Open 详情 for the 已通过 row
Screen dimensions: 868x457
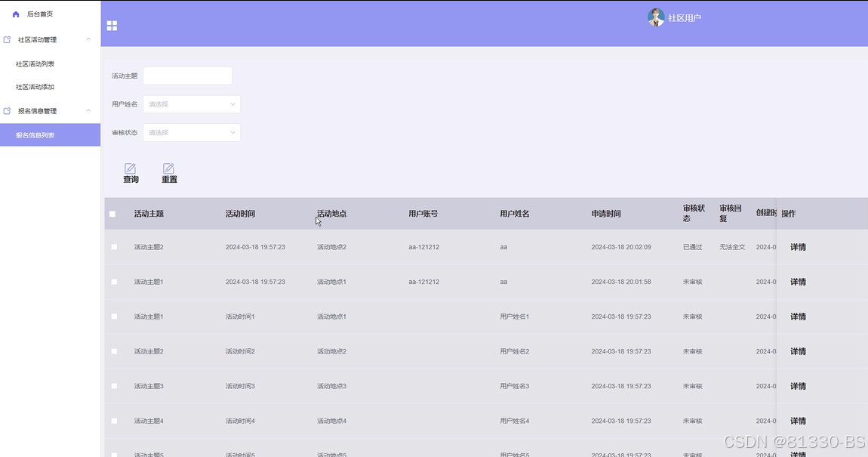click(x=798, y=247)
